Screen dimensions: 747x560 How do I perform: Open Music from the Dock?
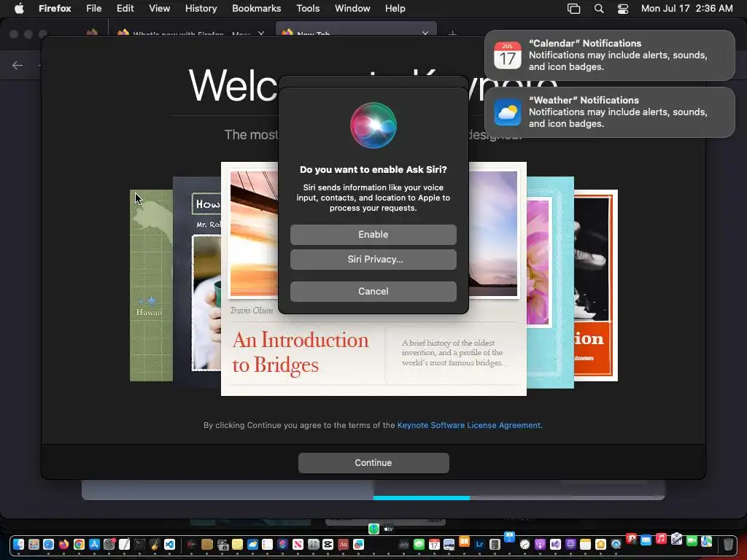coord(661,539)
